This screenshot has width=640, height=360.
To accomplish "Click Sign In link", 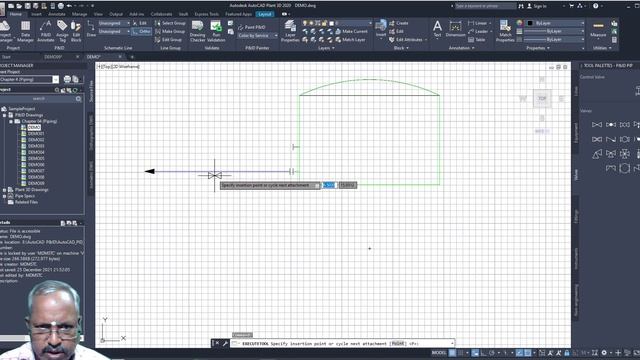I will (x=537, y=6).
